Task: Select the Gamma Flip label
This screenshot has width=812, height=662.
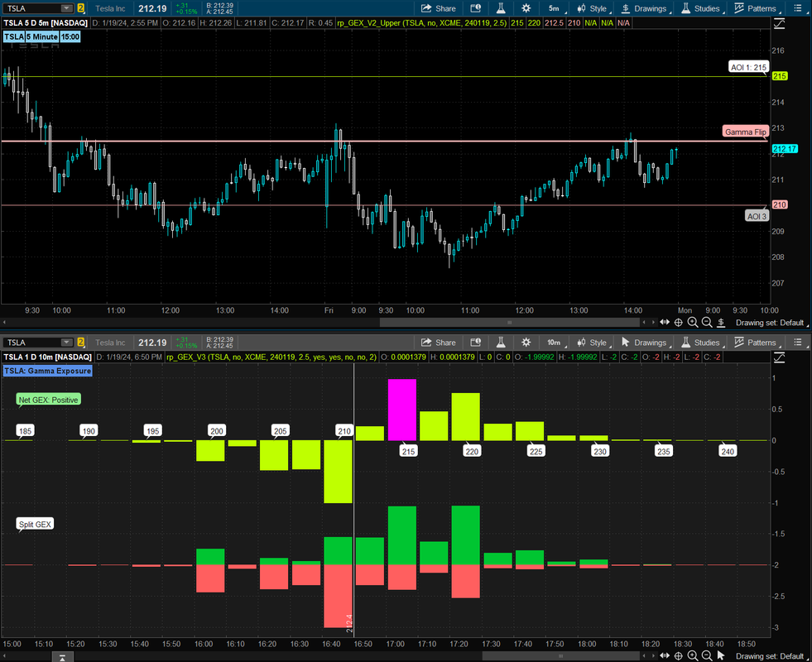Action: pos(745,132)
